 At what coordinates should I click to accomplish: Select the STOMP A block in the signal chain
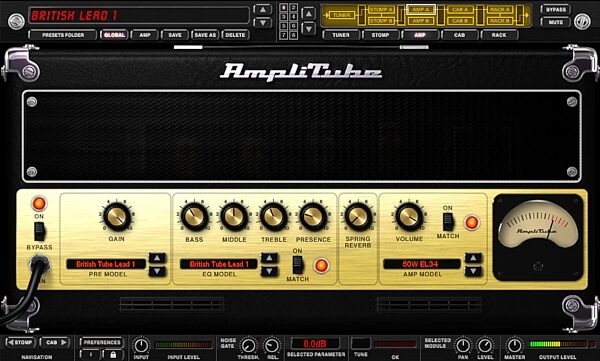click(x=381, y=10)
